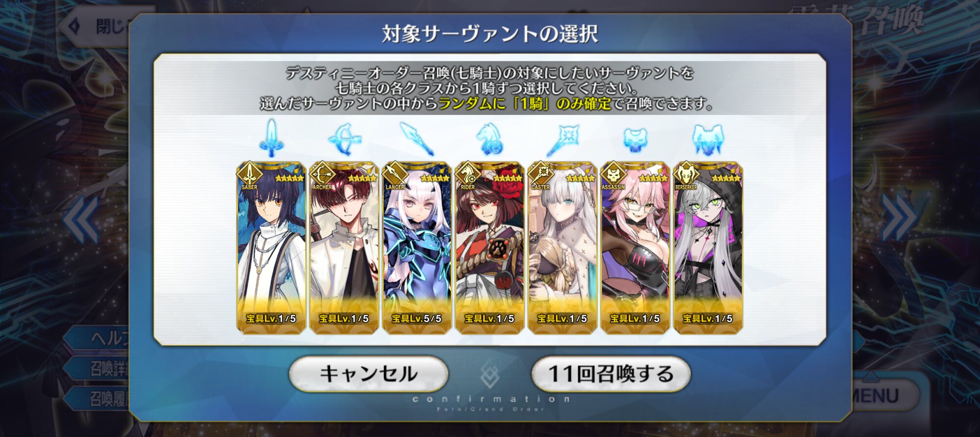Select the Caster servant card
Screen dimensions: 980x437
click(563, 248)
